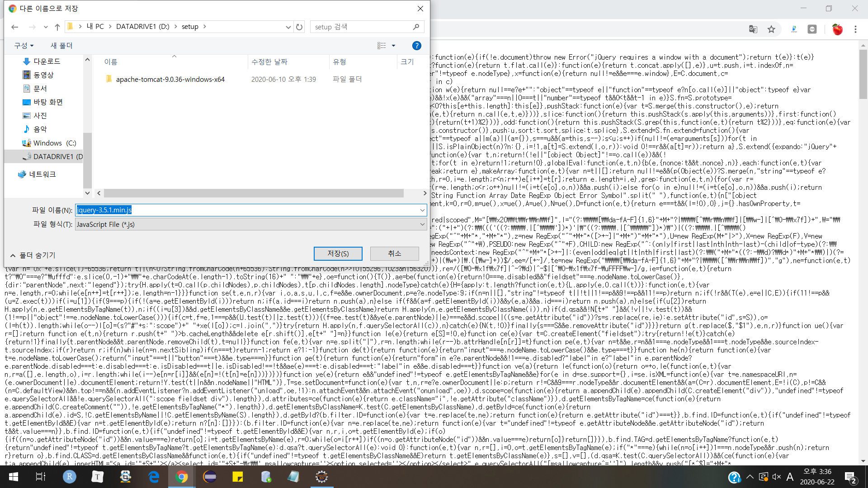Click the file list's horizontal scrollbar
This screenshot has width=868, height=488.
click(253, 193)
